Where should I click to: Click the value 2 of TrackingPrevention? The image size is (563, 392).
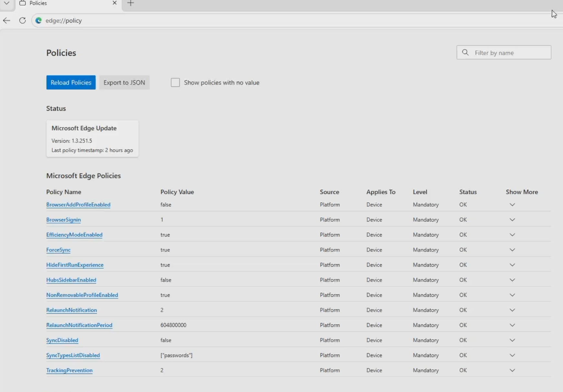pyautogui.click(x=162, y=370)
